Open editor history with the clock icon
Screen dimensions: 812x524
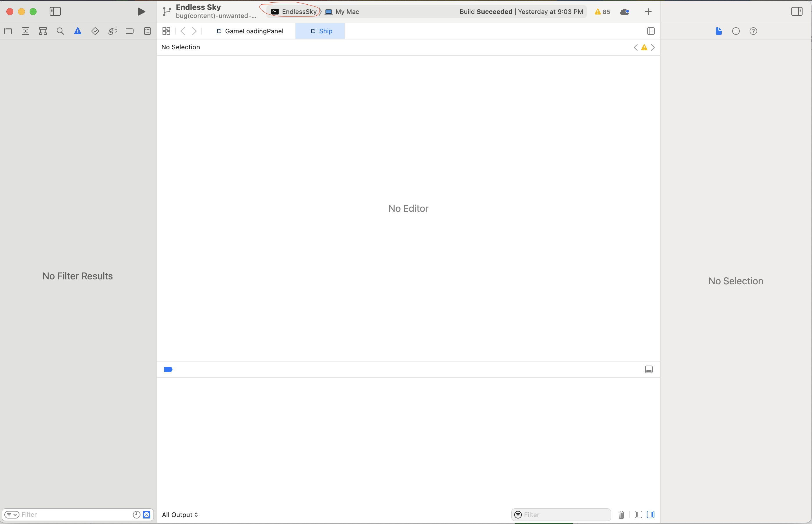[x=735, y=31]
